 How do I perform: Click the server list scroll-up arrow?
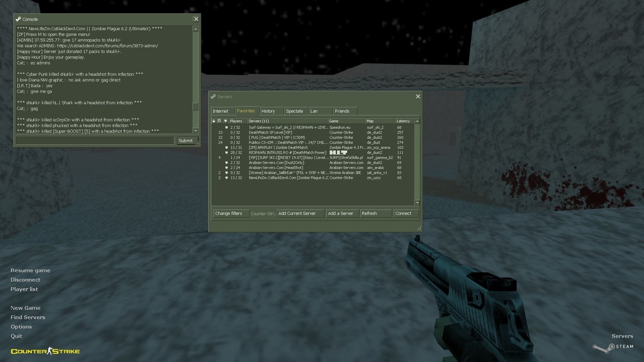tap(418, 121)
